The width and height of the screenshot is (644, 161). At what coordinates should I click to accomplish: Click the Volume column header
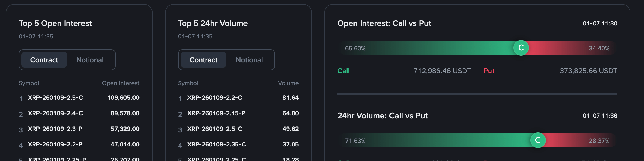(x=288, y=83)
